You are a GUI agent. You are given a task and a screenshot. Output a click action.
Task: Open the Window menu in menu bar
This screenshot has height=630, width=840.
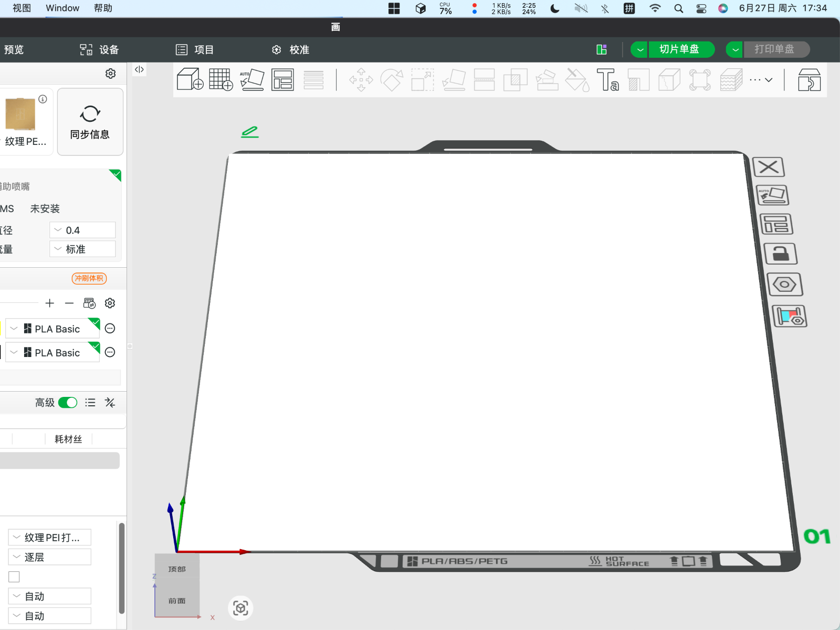coord(62,8)
